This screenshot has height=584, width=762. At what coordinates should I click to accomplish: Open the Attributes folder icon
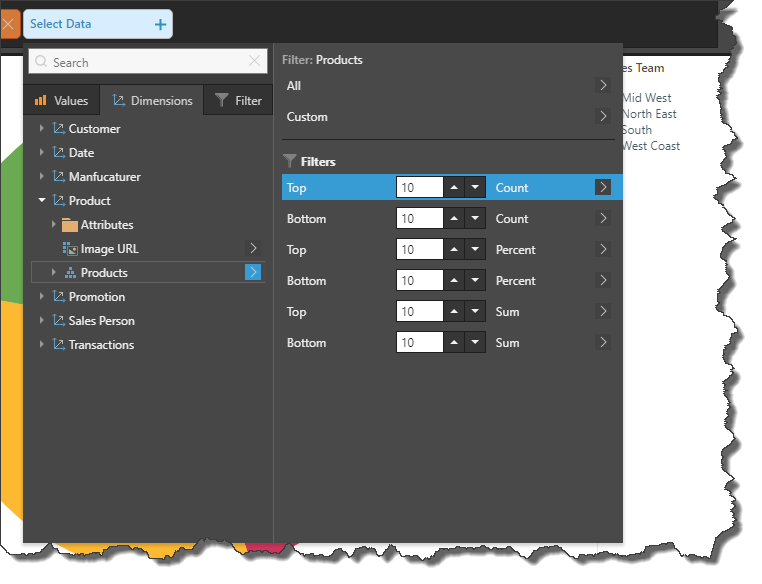69,225
